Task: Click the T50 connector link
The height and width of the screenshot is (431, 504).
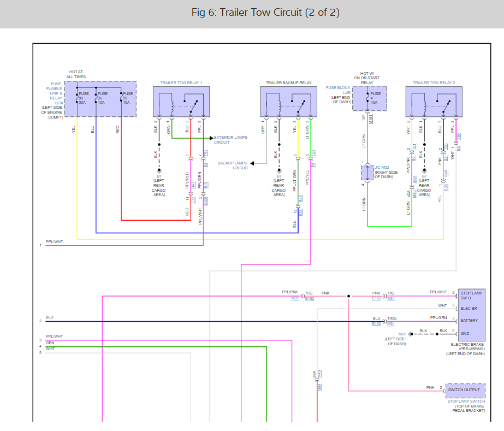Action: [x=459, y=136]
